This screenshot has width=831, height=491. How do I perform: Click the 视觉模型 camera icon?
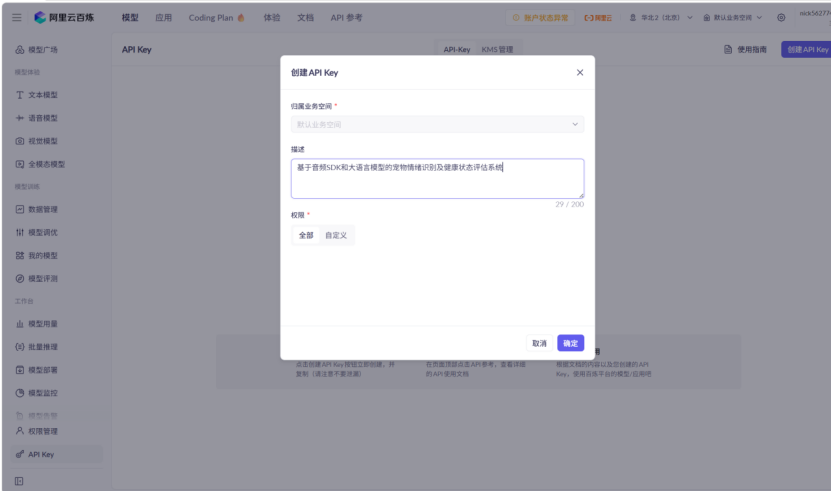pos(20,141)
